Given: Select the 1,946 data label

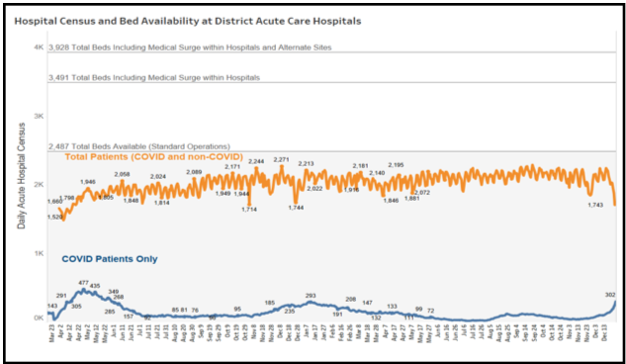Looking at the screenshot, I should [x=88, y=182].
